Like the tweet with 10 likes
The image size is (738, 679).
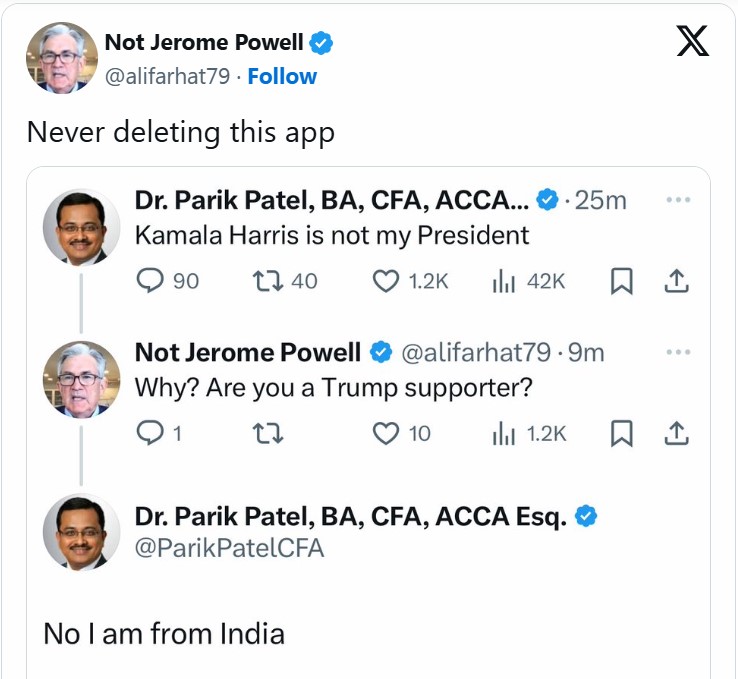point(386,433)
